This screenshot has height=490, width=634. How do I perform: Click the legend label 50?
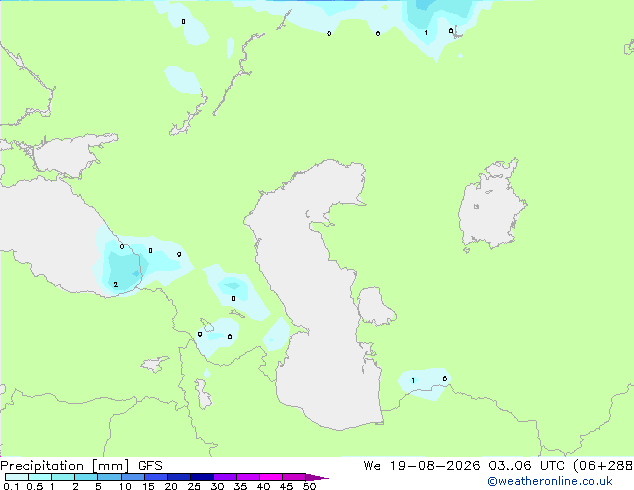pos(309,486)
